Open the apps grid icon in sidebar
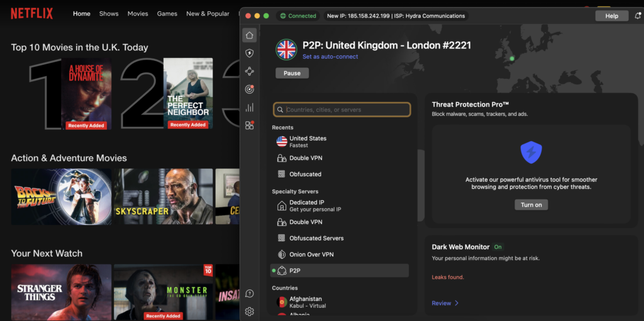This screenshot has width=644, height=321. coord(249,125)
